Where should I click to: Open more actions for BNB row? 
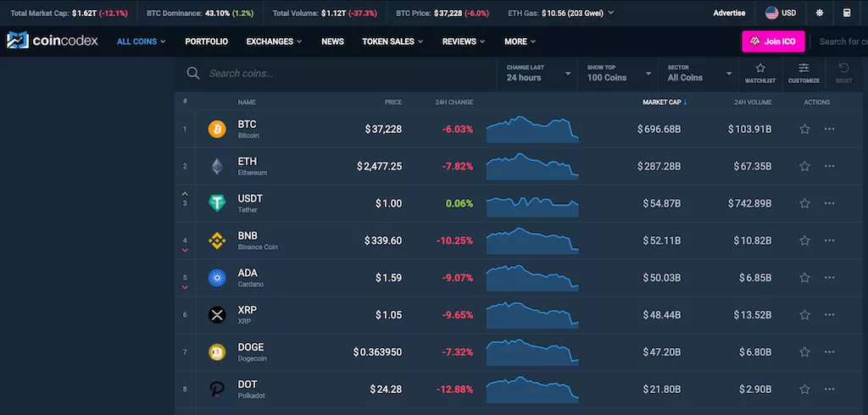click(x=829, y=241)
